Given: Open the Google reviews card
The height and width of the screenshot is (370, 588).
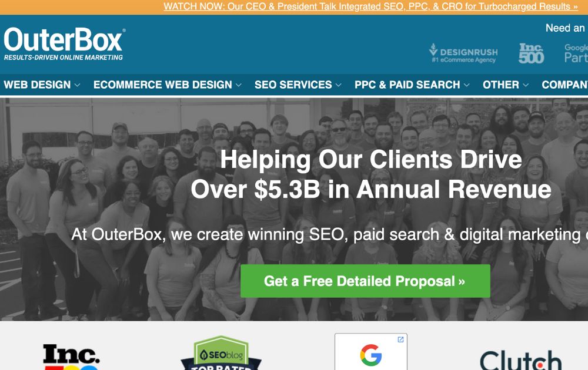Looking at the screenshot, I should pyautogui.click(x=371, y=352).
